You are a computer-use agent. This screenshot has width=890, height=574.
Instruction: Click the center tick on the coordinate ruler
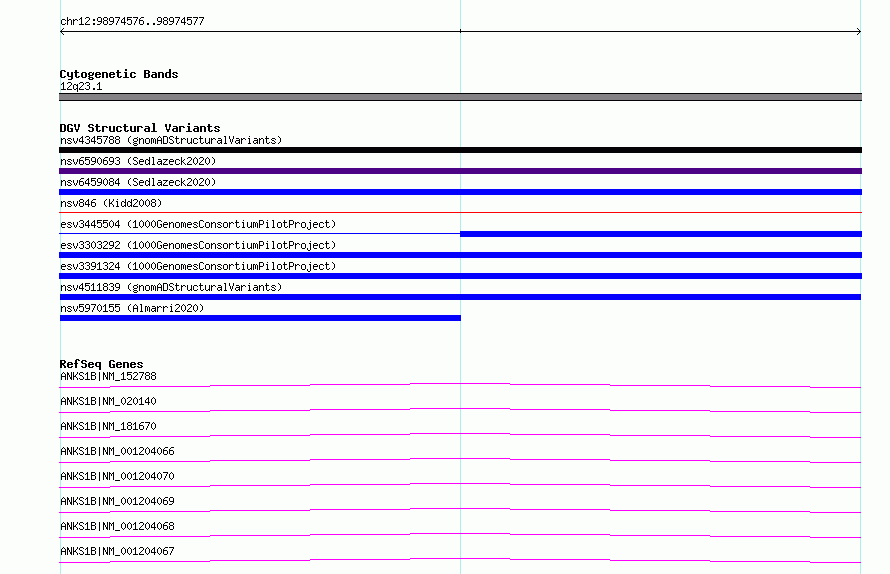point(460,31)
